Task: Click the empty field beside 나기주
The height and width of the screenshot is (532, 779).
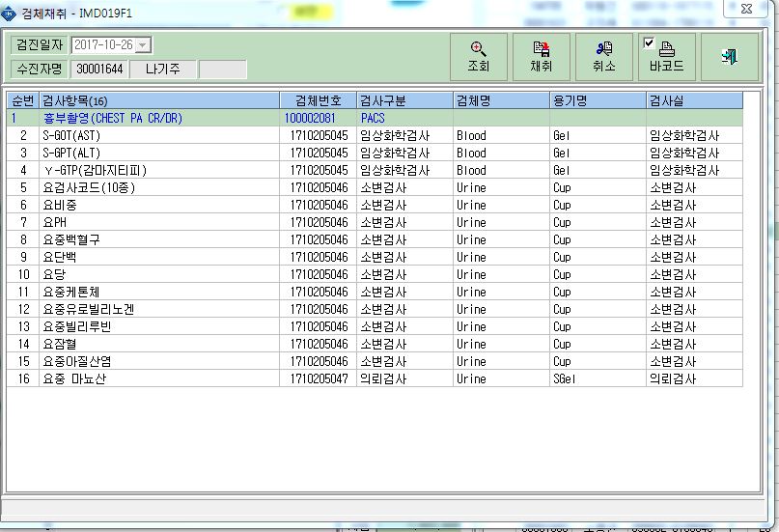Action: tap(223, 70)
